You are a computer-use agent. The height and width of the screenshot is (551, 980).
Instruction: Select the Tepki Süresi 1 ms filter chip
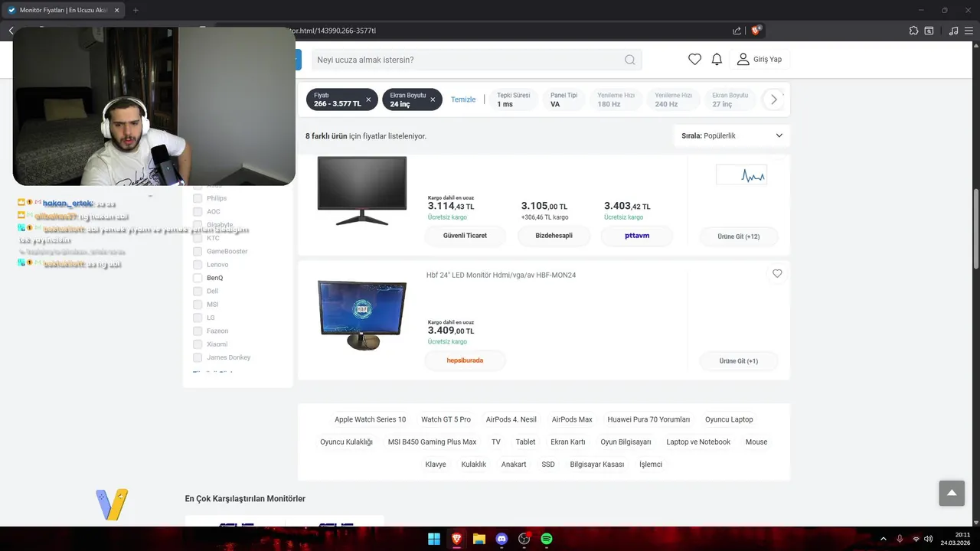513,99
